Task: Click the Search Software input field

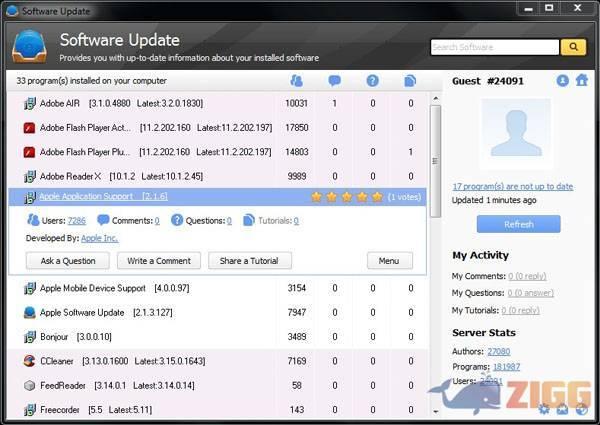Action: coord(495,47)
